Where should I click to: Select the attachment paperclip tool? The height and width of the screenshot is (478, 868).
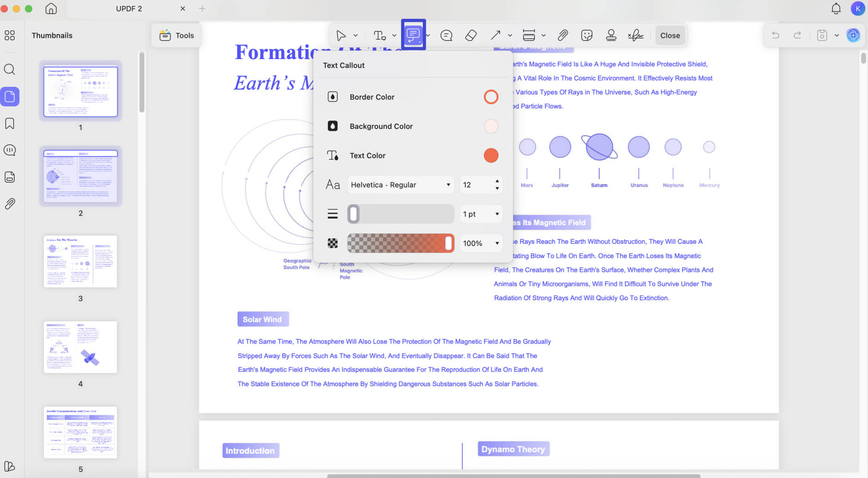pyautogui.click(x=562, y=36)
